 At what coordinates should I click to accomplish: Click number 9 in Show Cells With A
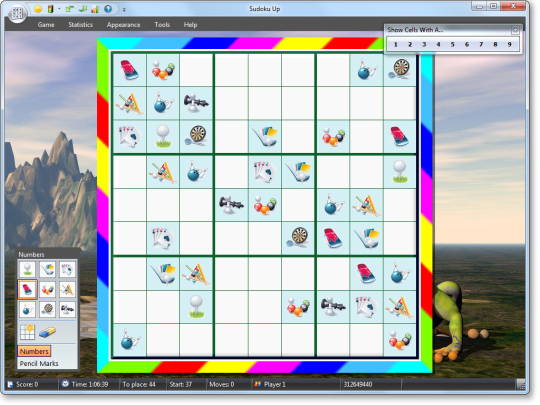click(x=509, y=44)
